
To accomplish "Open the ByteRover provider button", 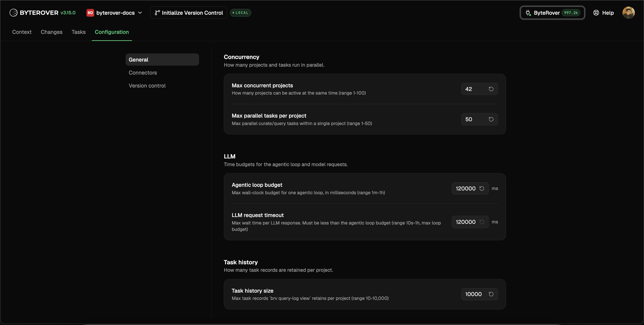I will [552, 13].
